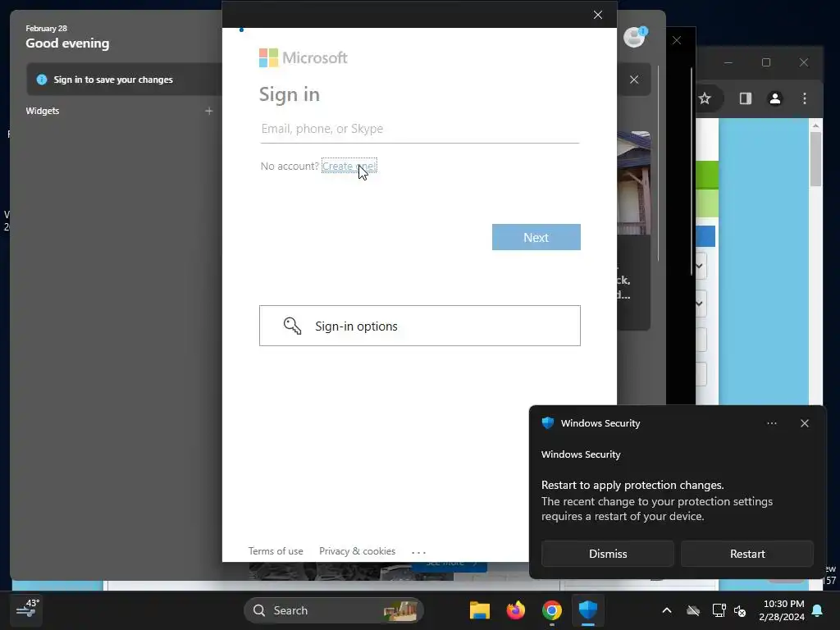Expand the upper dropdown chevron in Chrome page
Image resolution: width=840 pixels, height=630 pixels.
tap(699, 267)
